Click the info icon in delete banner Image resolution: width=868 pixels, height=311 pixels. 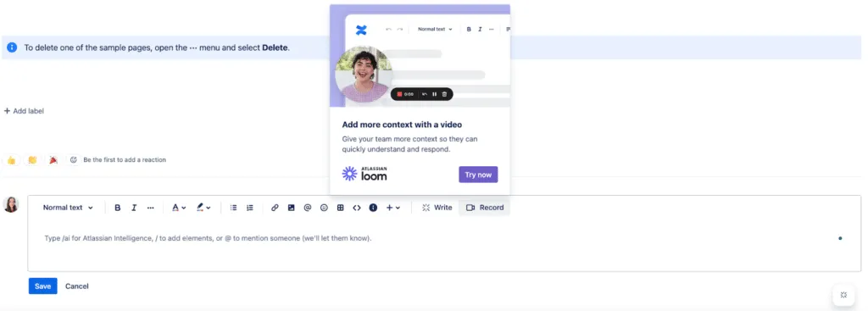12,47
